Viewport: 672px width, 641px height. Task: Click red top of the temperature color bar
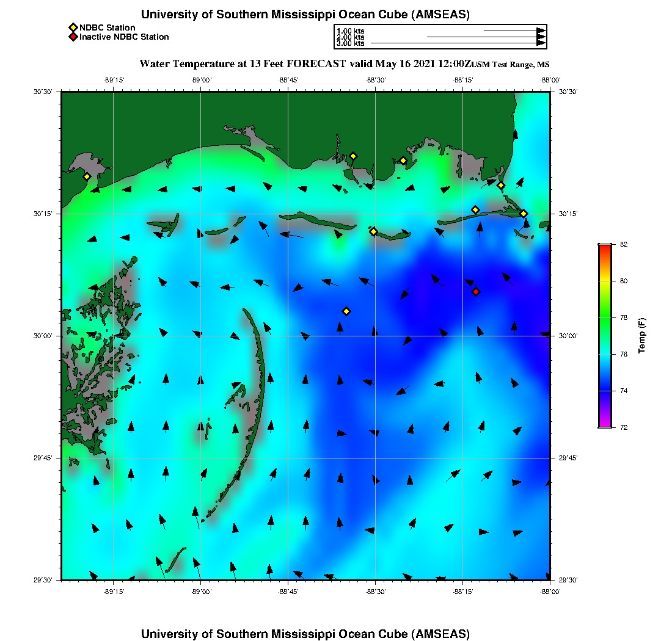(605, 247)
